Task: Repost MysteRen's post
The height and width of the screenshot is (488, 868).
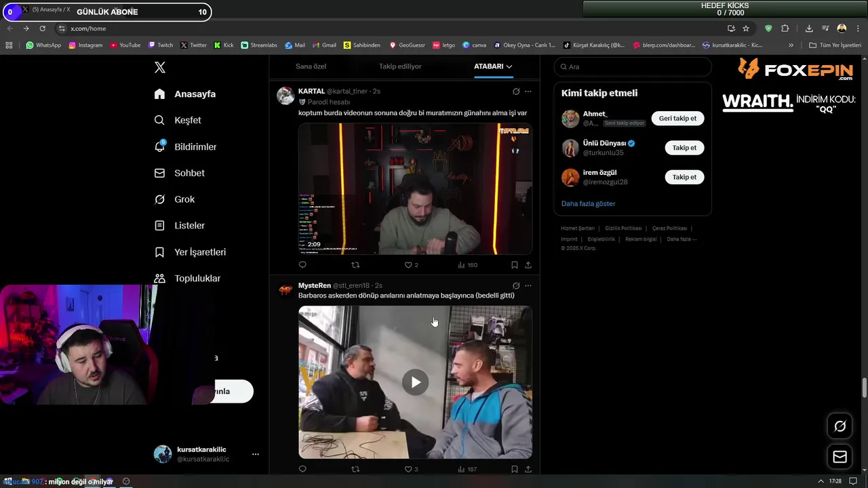Action: (x=355, y=469)
